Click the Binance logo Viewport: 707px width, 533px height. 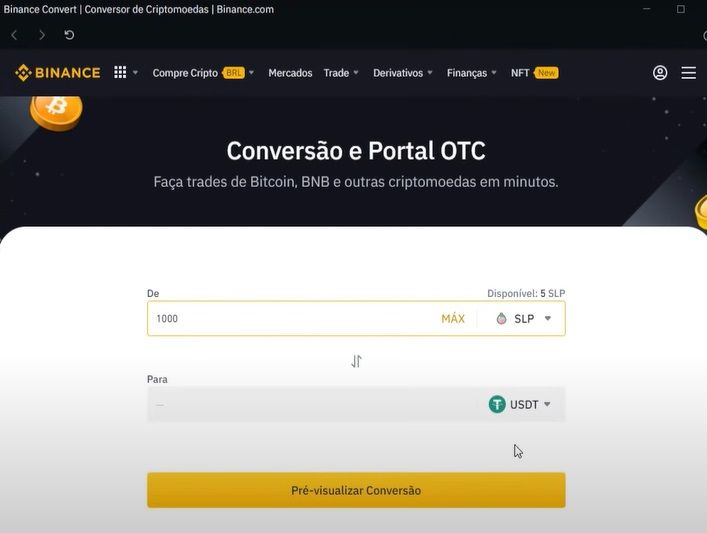pyautogui.click(x=58, y=73)
